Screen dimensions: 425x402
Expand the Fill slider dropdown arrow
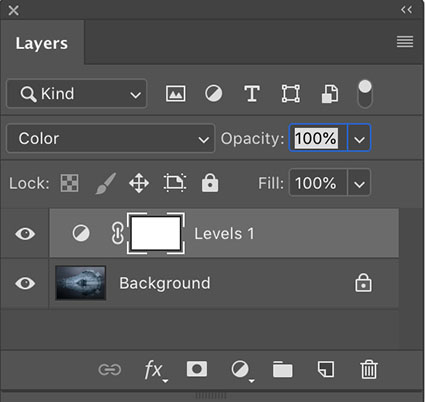pos(359,183)
